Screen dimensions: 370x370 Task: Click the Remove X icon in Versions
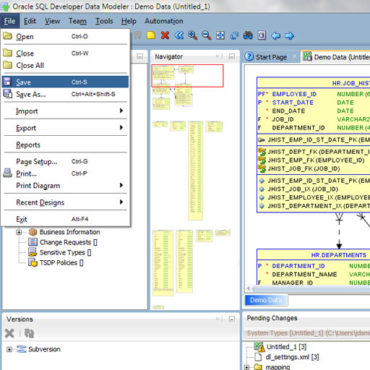click(10, 333)
